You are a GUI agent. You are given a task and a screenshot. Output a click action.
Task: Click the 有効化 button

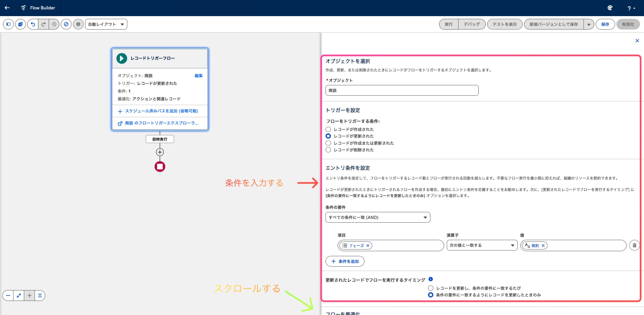point(628,24)
